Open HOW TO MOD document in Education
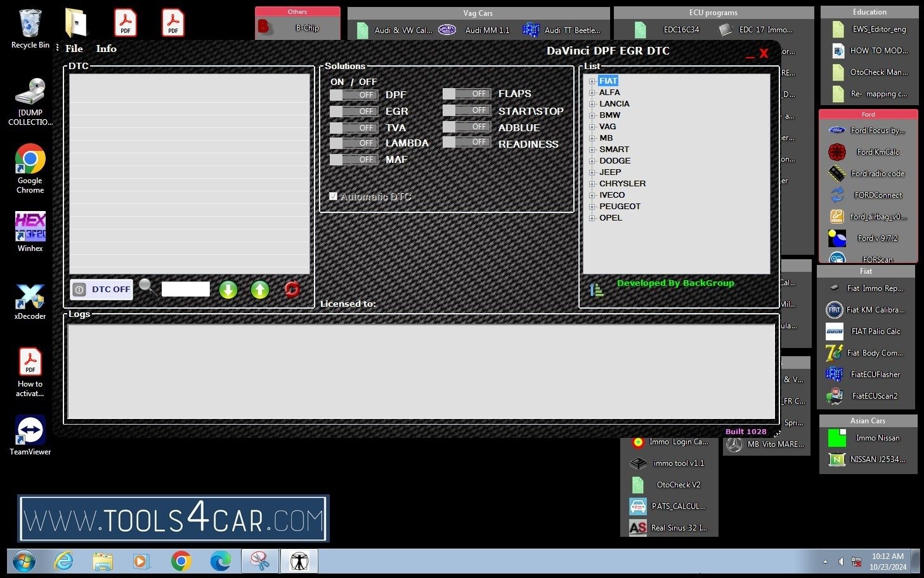The width and height of the screenshot is (924, 578). [869, 51]
